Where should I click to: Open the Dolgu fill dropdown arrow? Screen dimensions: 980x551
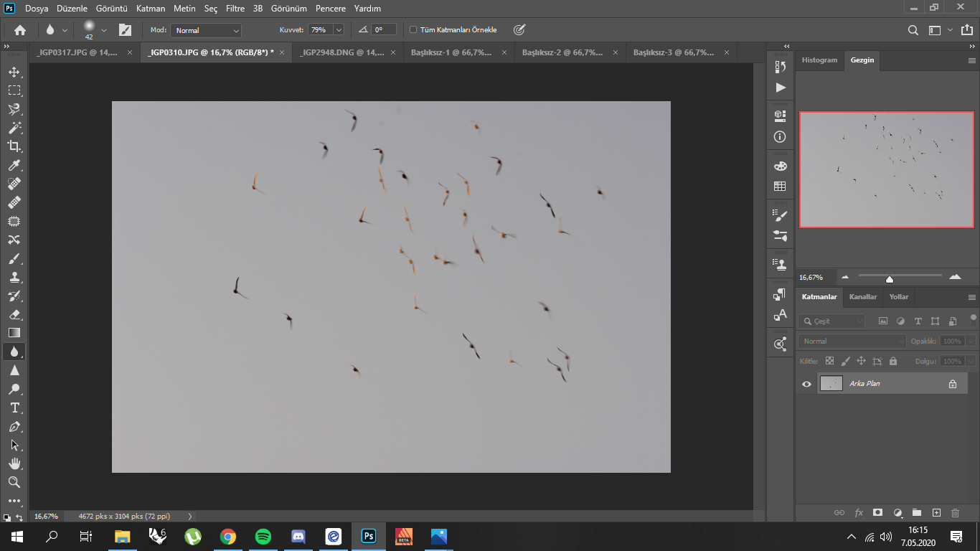971,362
